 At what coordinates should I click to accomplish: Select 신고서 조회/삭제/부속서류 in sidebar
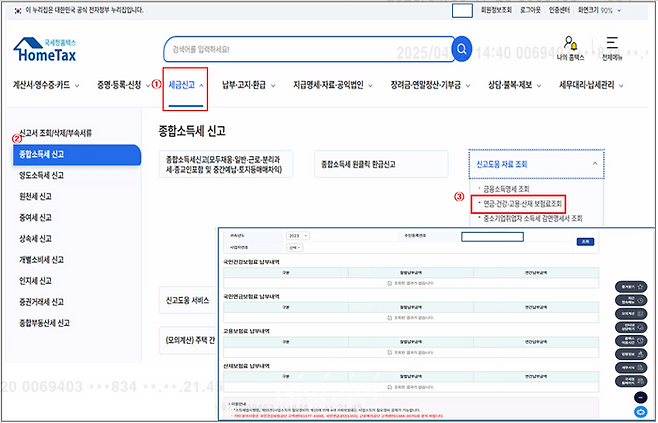point(55,133)
